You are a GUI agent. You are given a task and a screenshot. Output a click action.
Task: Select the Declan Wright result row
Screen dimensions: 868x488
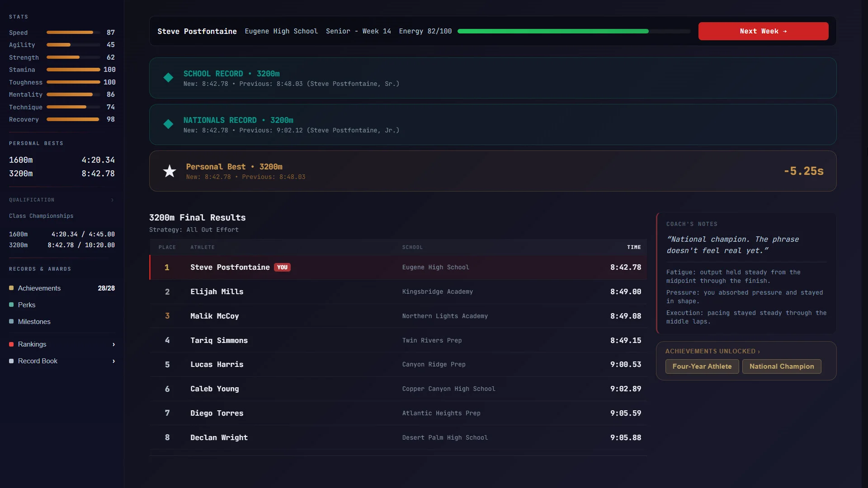(x=398, y=437)
